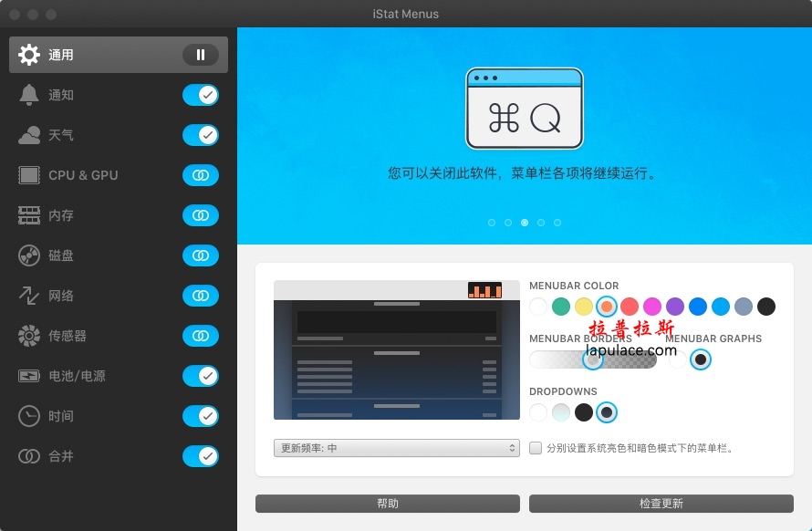Toggle the 通知 switch off
The height and width of the screenshot is (531, 812).
click(201, 95)
